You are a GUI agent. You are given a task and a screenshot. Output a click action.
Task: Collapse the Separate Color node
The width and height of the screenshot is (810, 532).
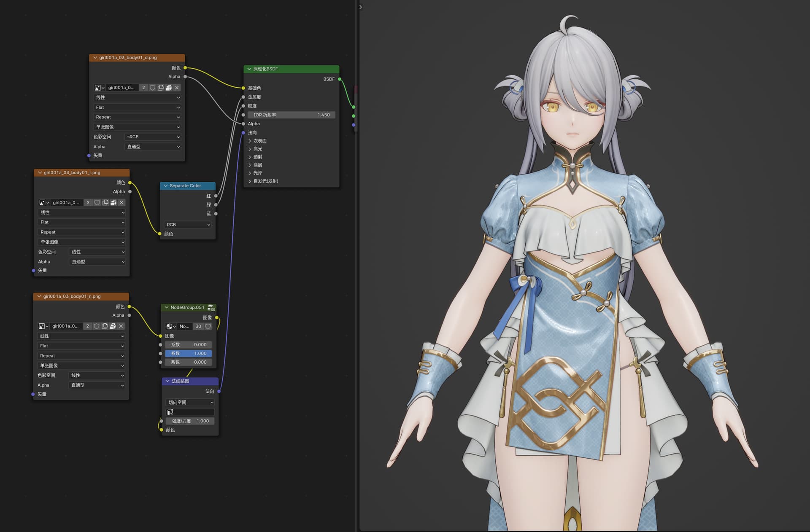166,186
